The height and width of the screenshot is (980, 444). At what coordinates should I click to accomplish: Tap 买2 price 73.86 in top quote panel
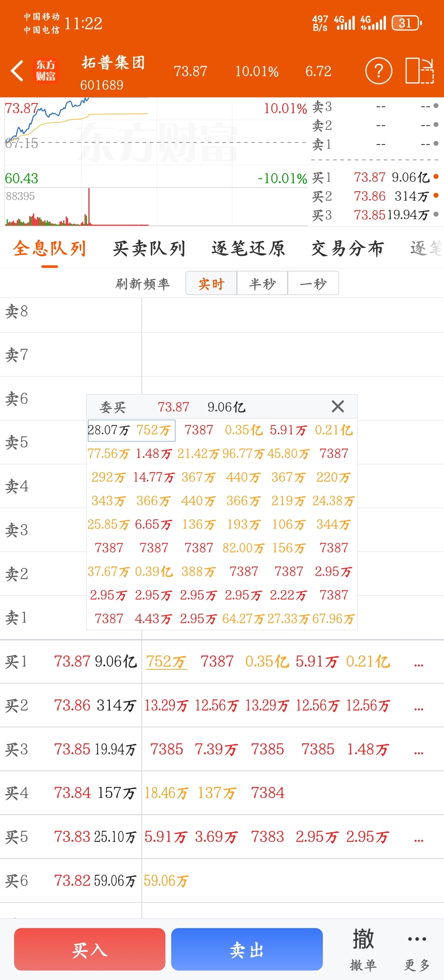click(x=370, y=196)
